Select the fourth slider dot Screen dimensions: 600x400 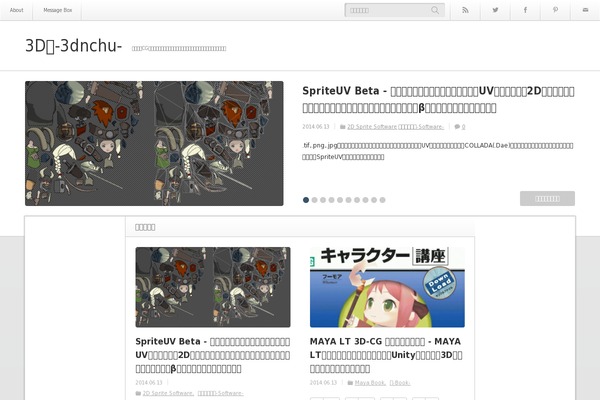(331, 200)
